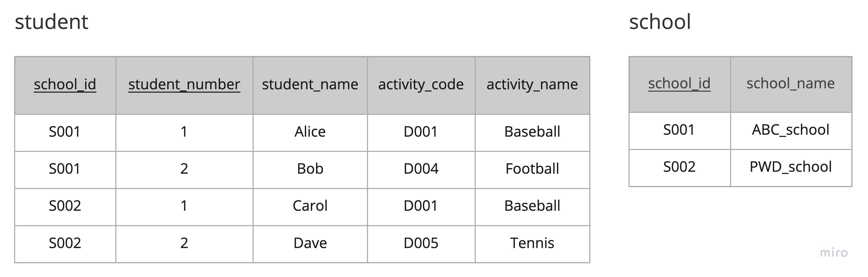Select the ABC_school name cell
The height and width of the screenshot is (277, 868).
(791, 130)
